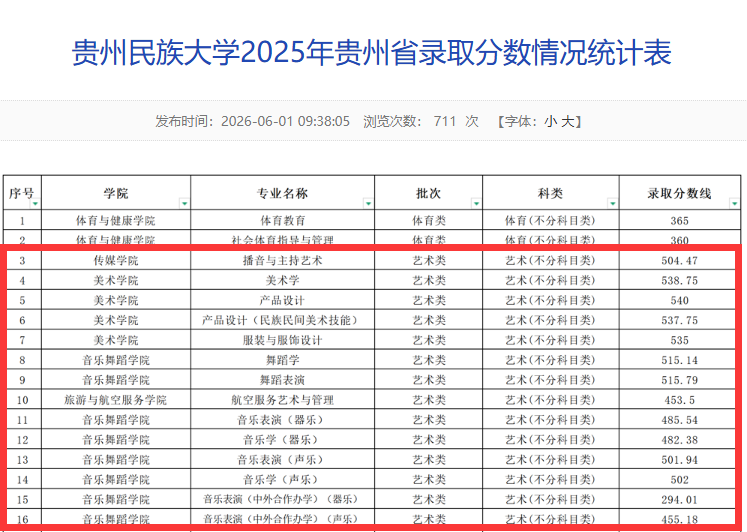747x532 pixels.
Task: Click the 音乐表演（声乐） cell in row 13
Action: click(283, 460)
